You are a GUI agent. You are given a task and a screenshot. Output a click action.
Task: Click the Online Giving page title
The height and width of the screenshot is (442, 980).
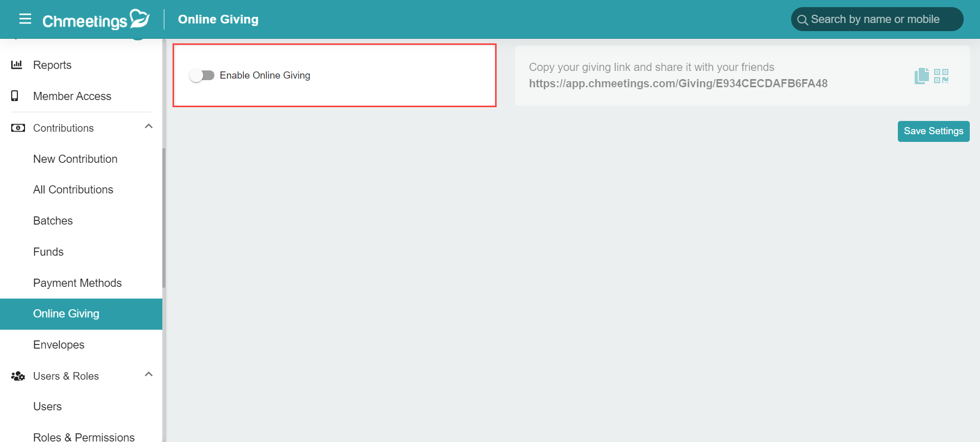(x=218, y=19)
